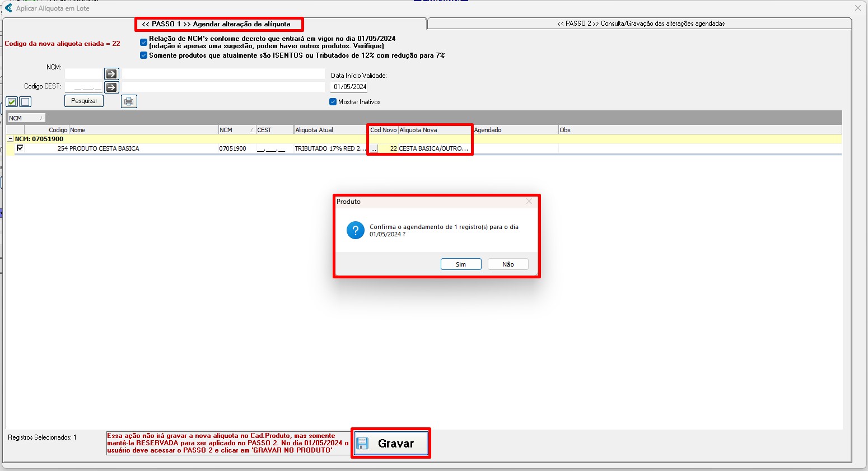
Task: Uncheck the Mostrar Inativos checkbox
Action: (333, 102)
